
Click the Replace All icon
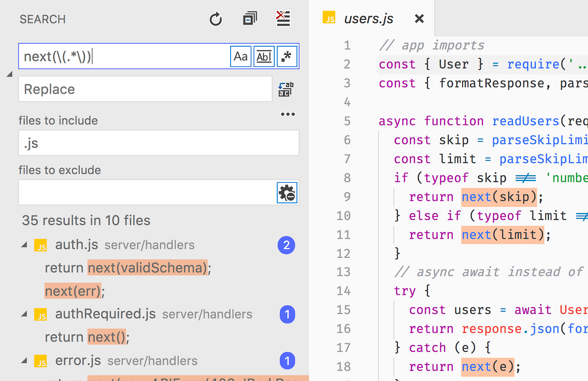286,89
